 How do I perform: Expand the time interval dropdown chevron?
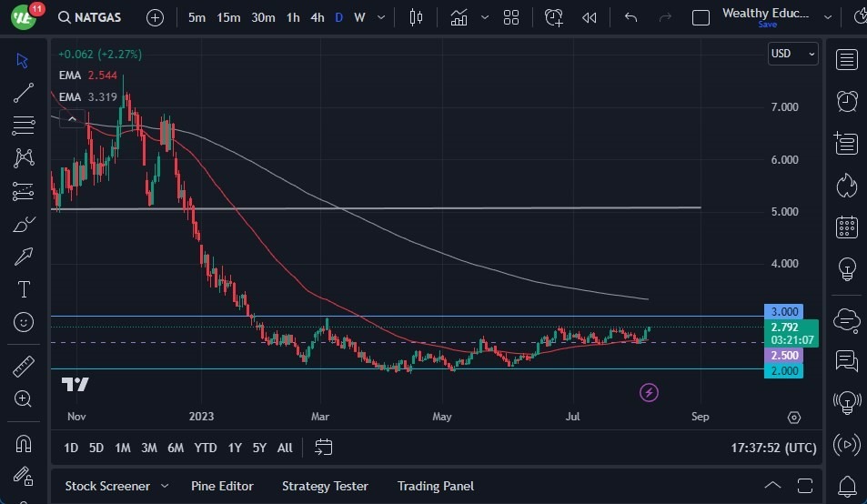pos(379,17)
